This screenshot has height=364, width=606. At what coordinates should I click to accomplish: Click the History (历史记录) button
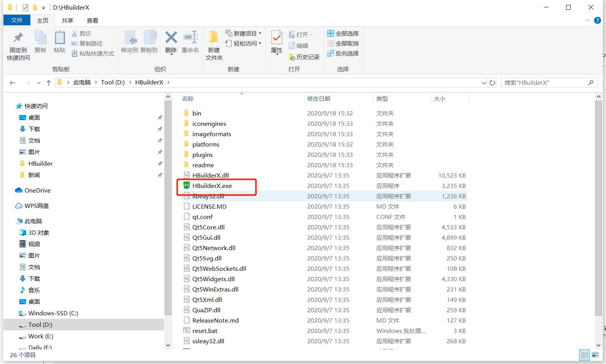tap(304, 57)
